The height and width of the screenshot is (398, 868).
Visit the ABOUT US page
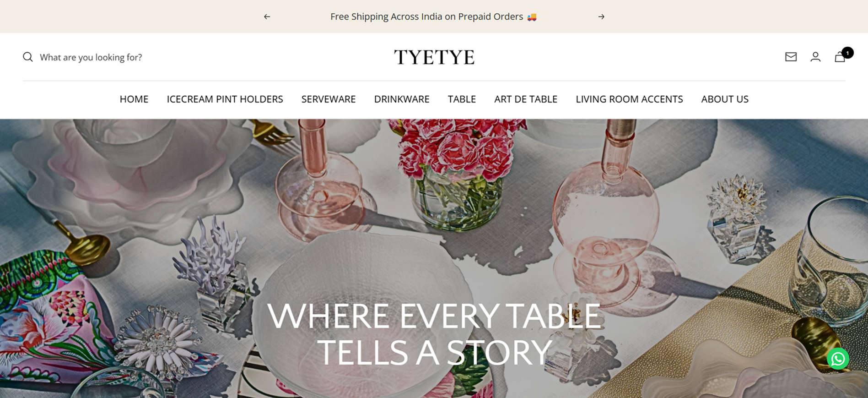click(x=725, y=99)
